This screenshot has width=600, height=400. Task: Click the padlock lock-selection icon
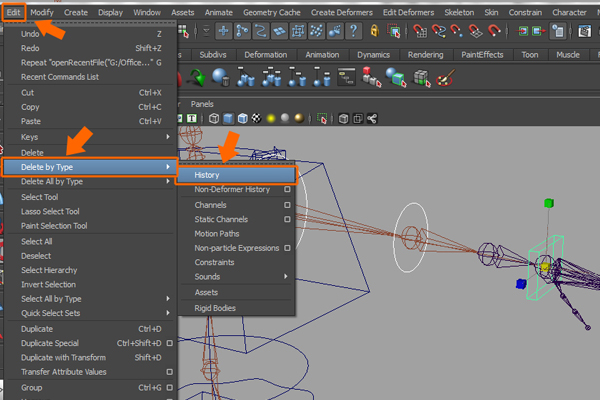(375, 31)
